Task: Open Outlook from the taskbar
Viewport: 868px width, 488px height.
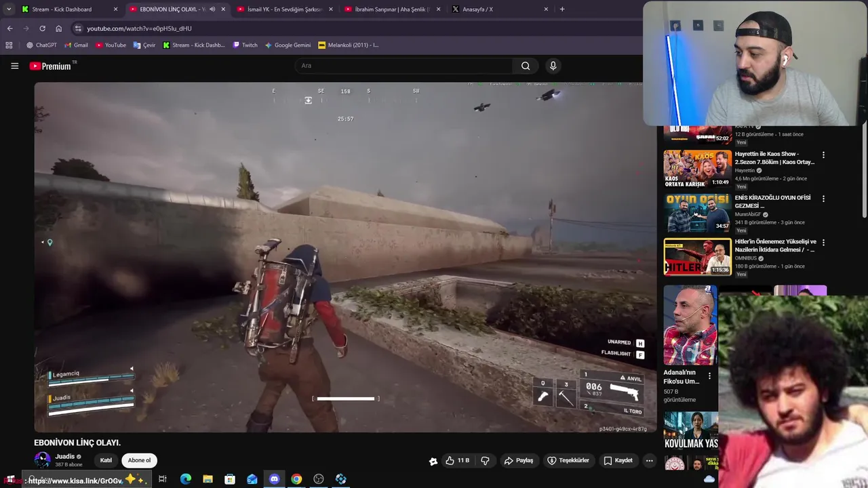Action: pyautogui.click(x=252, y=479)
